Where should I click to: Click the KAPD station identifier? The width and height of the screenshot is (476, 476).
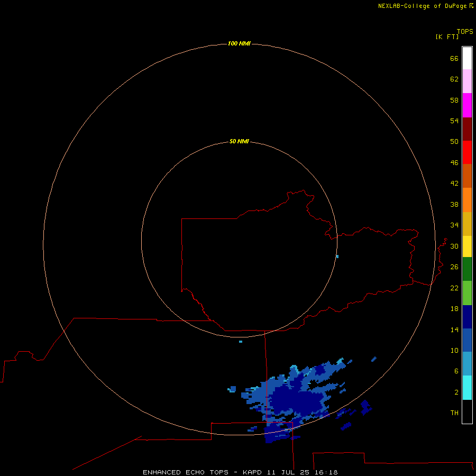click(x=253, y=472)
